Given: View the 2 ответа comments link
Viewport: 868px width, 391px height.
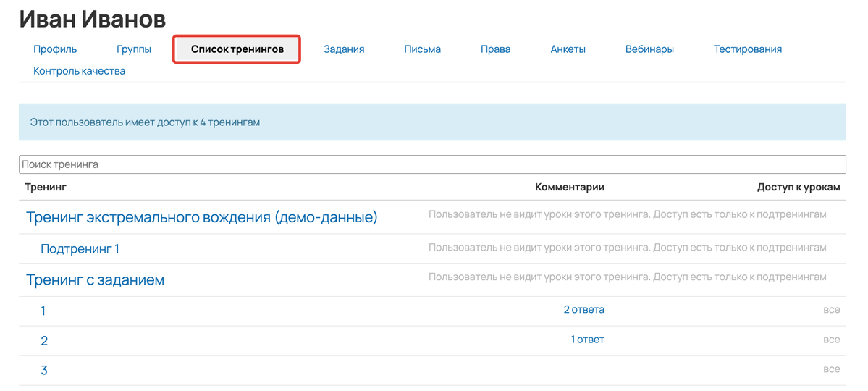Looking at the screenshot, I should [x=584, y=310].
